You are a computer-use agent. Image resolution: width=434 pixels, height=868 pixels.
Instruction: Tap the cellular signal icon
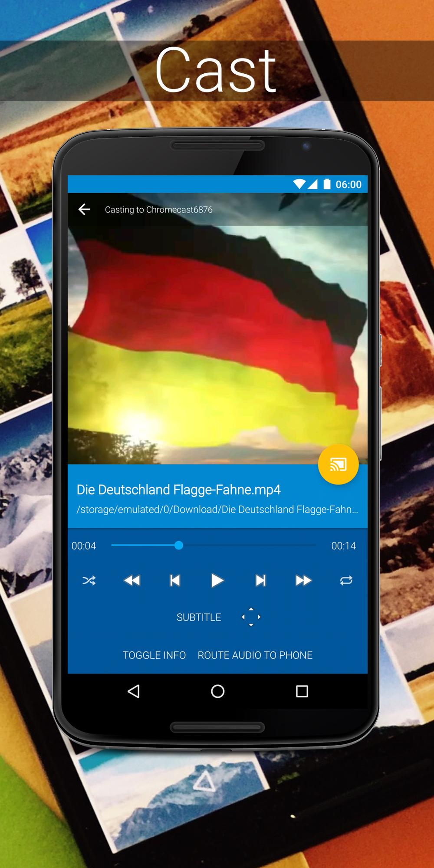pos(312,184)
